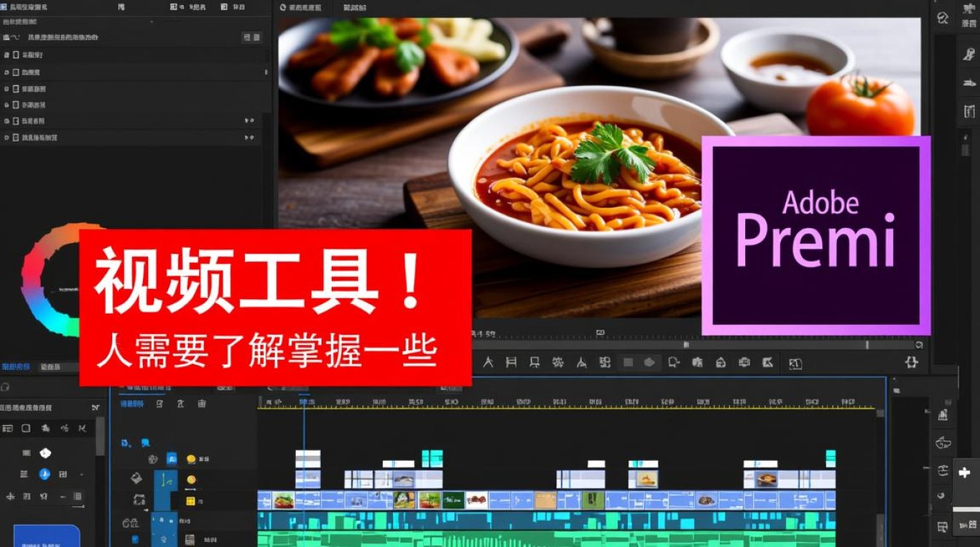The height and width of the screenshot is (547, 980).
Task: Expand the double arrows on the fifth project panel row
Action: tap(249, 120)
